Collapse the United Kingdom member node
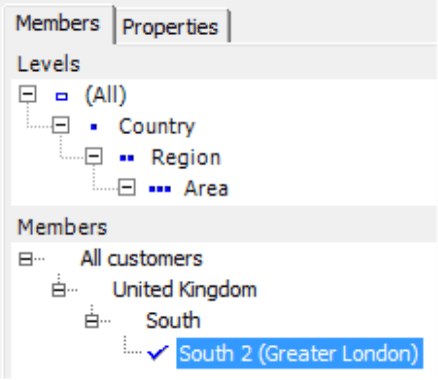Screen dimensions: 438x380 [59, 289]
